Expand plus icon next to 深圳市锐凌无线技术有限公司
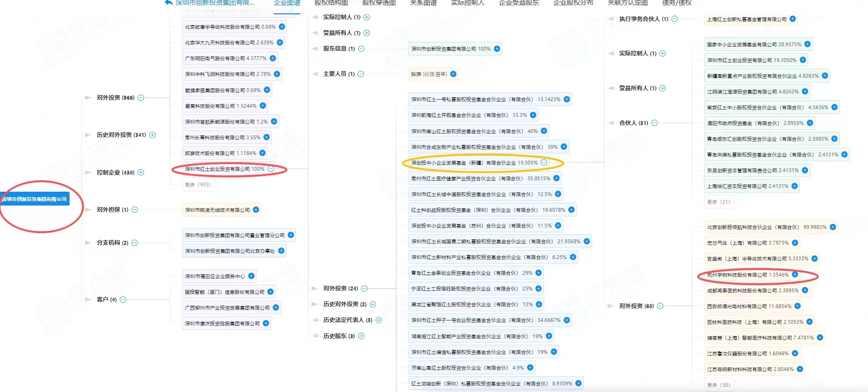The image size is (868, 392). click(x=256, y=209)
